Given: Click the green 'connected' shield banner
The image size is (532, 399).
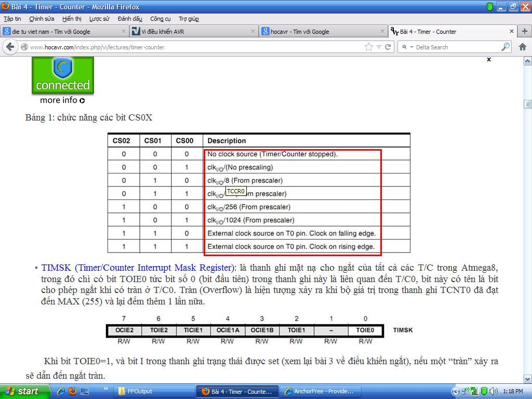Looking at the screenshot, I should [63, 75].
